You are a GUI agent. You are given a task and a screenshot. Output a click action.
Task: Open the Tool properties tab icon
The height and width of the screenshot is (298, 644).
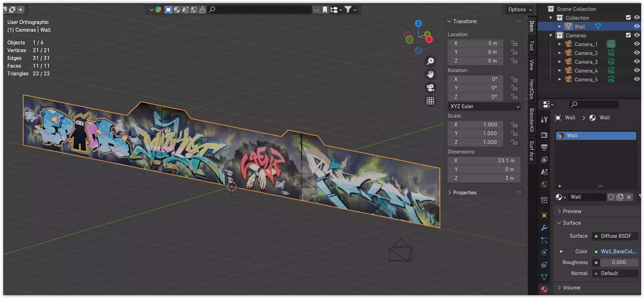544,120
